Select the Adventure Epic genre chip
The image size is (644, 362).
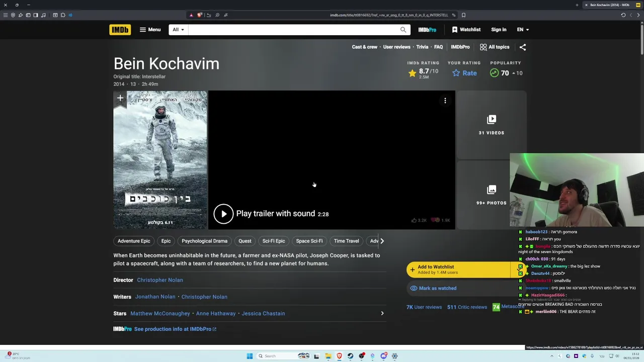(x=134, y=241)
